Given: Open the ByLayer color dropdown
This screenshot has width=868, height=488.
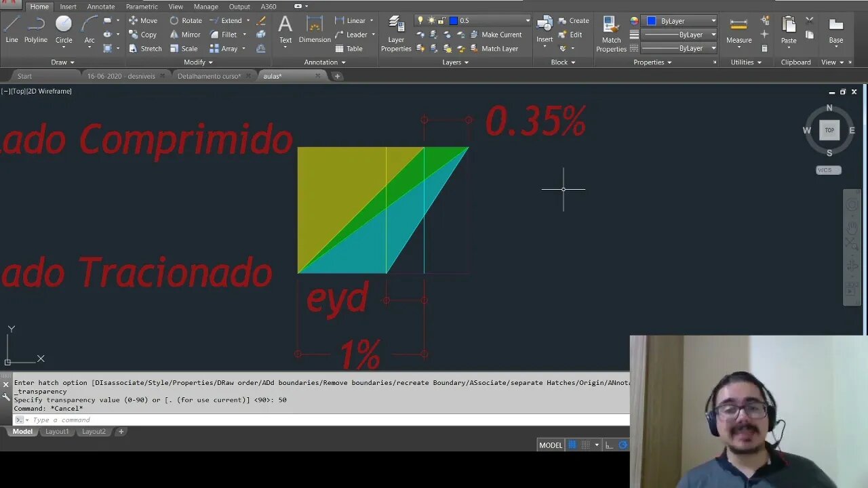Looking at the screenshot, I should (x=680, y=21).
